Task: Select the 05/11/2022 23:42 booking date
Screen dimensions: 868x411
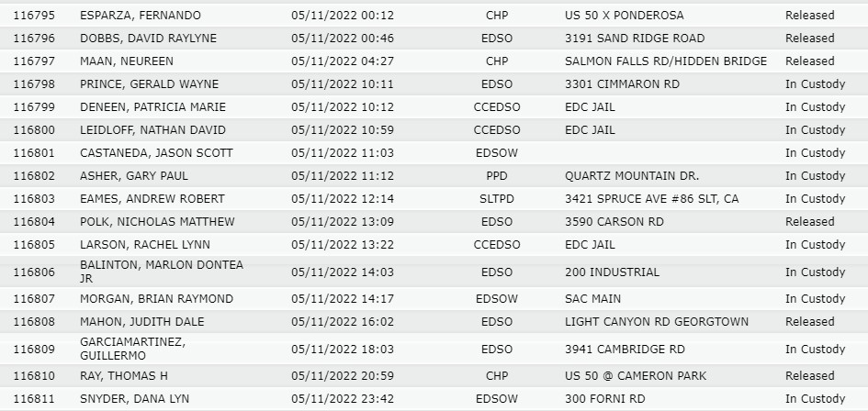Action: pyautogui.click(x=343, y=399)
